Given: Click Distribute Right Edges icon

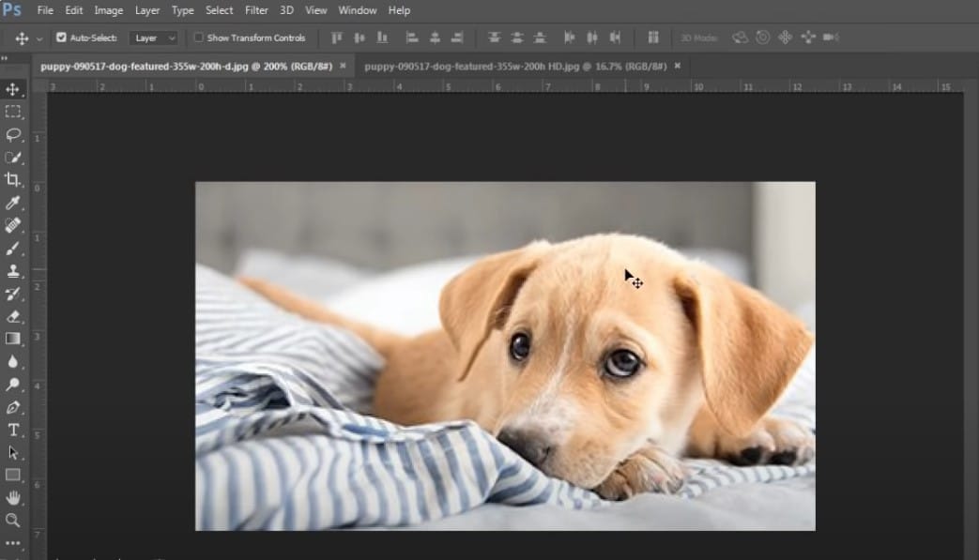Looking at the screenshot, I should click(615, 38).
